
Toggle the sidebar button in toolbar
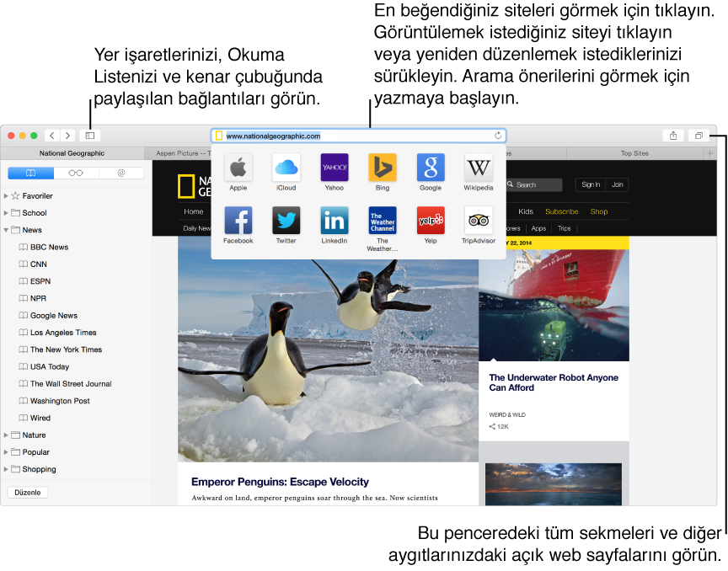[x=90, y=136]
